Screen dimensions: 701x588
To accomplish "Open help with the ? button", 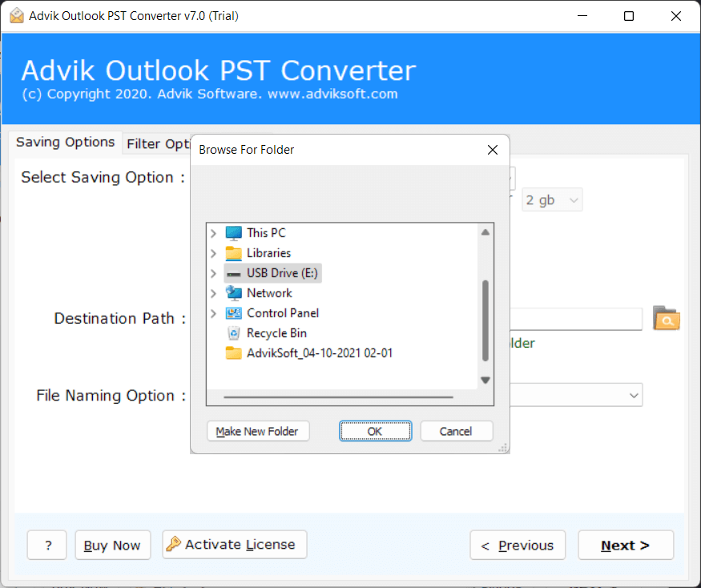I will [x=47, y=545].
